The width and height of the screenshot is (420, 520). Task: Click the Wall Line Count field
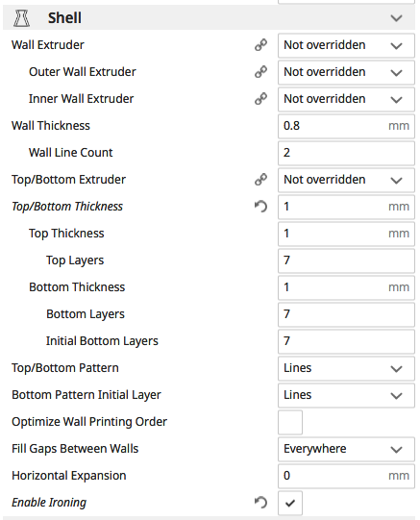(346, 153)
